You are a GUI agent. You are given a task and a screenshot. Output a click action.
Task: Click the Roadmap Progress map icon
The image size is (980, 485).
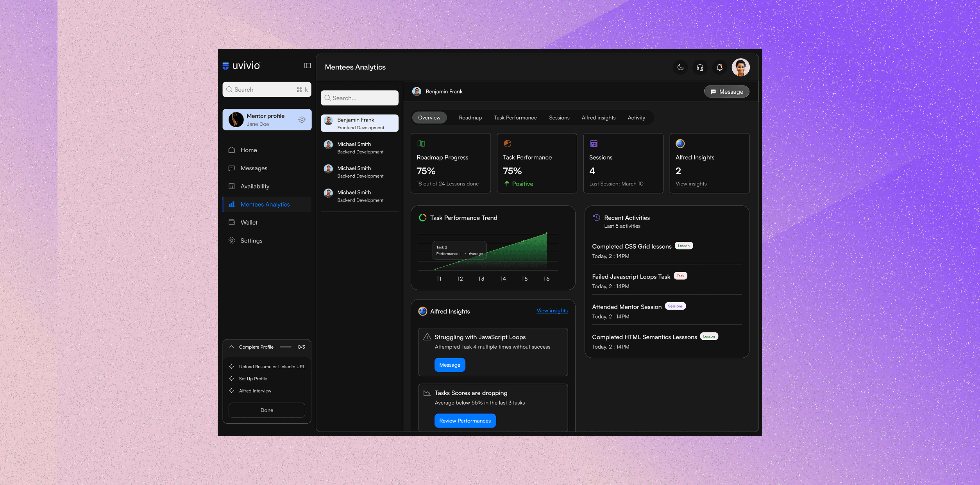click(421, 144)
